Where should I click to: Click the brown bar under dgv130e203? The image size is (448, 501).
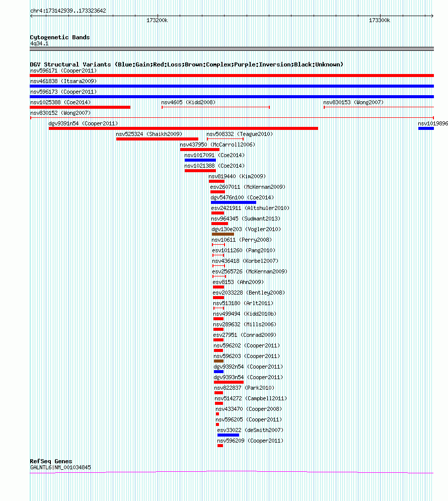tap(223, 234)
